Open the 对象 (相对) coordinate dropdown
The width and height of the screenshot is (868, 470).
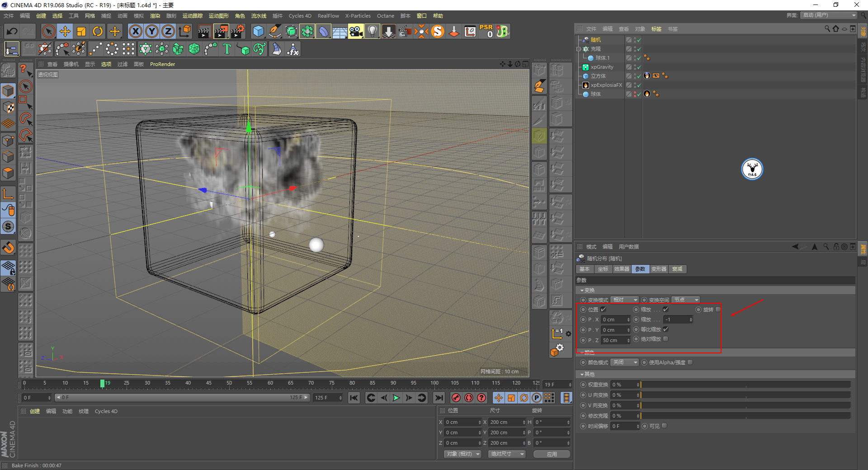[x=462, y=454]
